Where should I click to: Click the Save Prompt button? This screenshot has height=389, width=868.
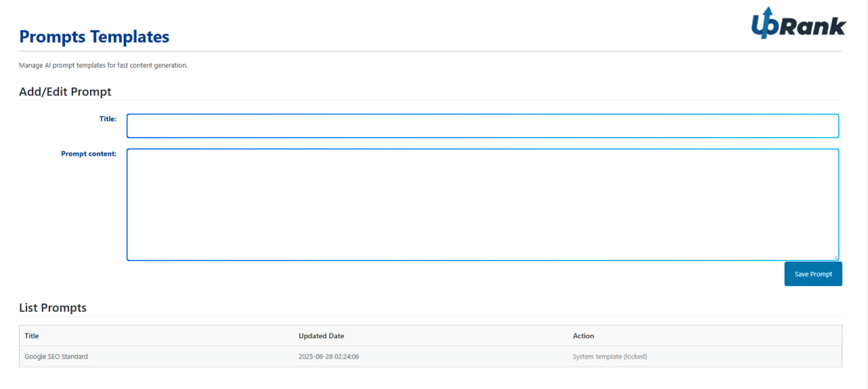pyautogui.click(x=813, y=274)
